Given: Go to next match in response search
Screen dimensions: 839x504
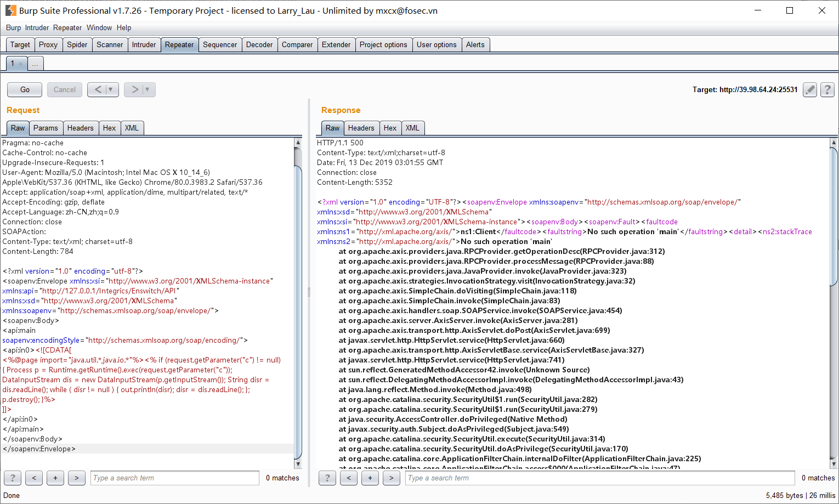Looking at the screenshot, I should (x=392, y=478).
